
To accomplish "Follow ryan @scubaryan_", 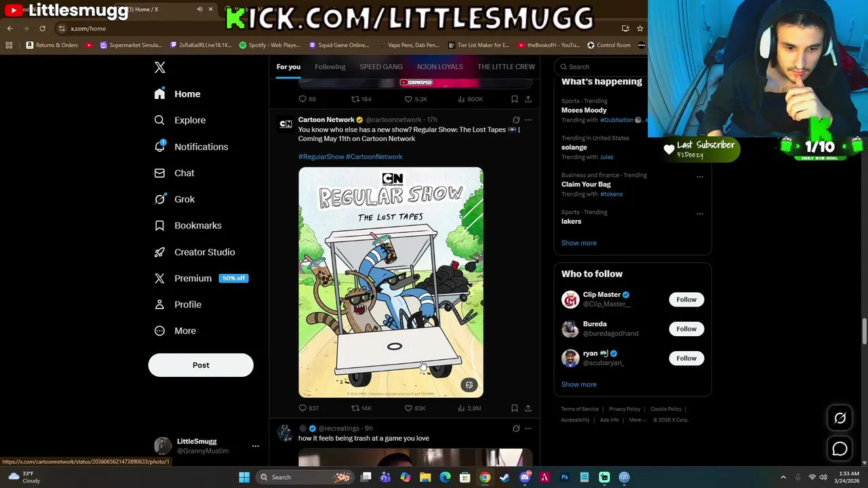I will [686, 358].
